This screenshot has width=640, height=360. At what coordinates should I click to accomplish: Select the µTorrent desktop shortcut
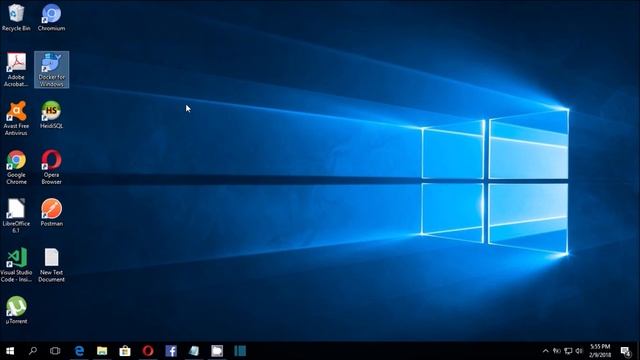(16, 310)
